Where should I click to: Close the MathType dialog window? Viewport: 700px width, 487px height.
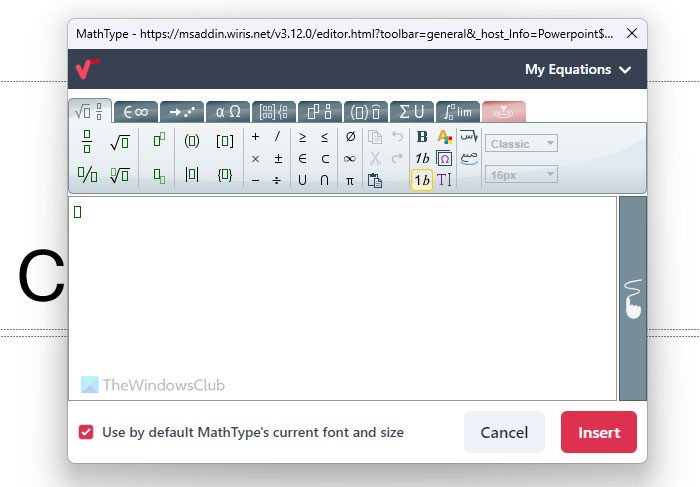[632, 33]
